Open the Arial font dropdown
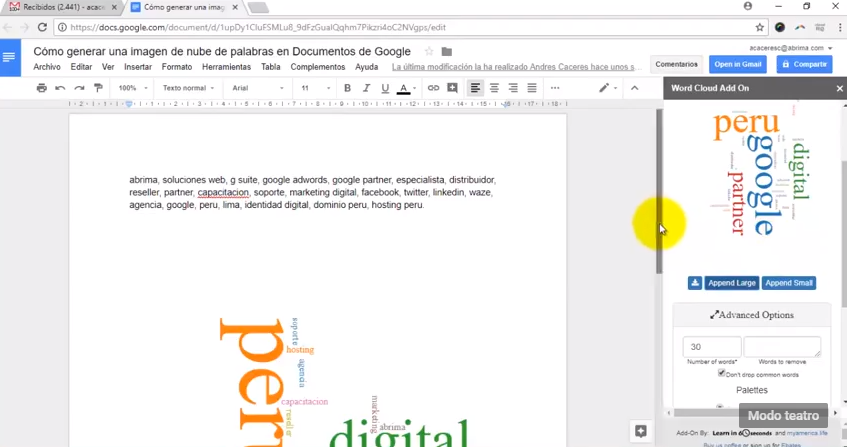 [258, 88]
